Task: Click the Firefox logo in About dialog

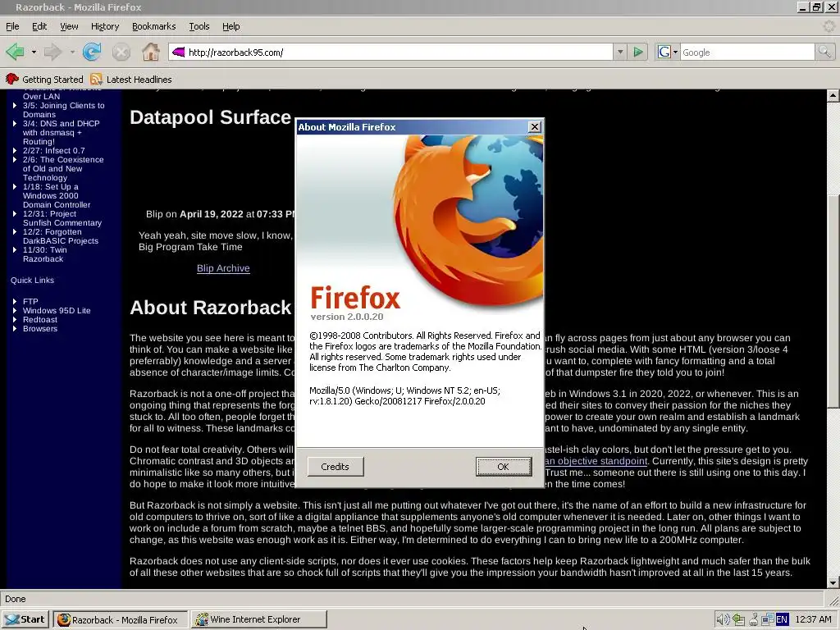Action: (468, 220)
